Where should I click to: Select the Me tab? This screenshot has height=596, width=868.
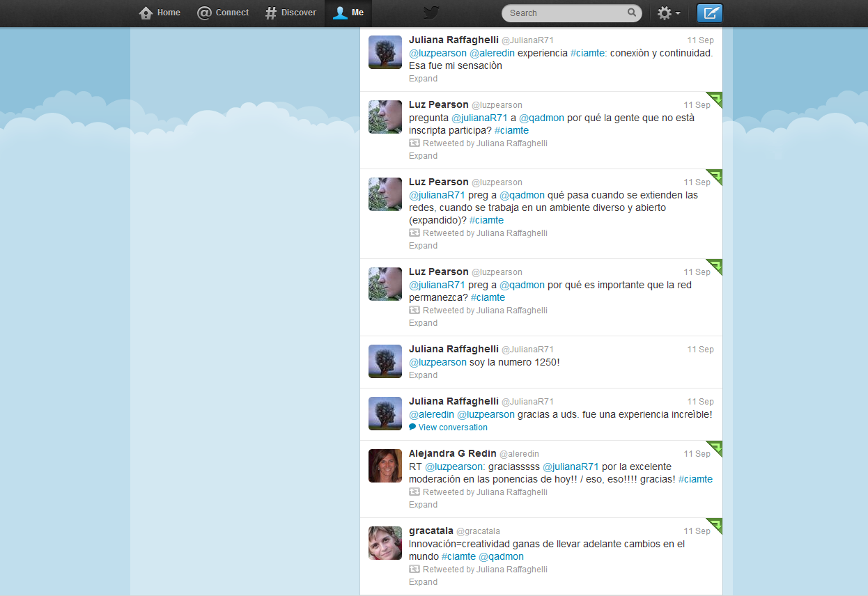(348, 13)
